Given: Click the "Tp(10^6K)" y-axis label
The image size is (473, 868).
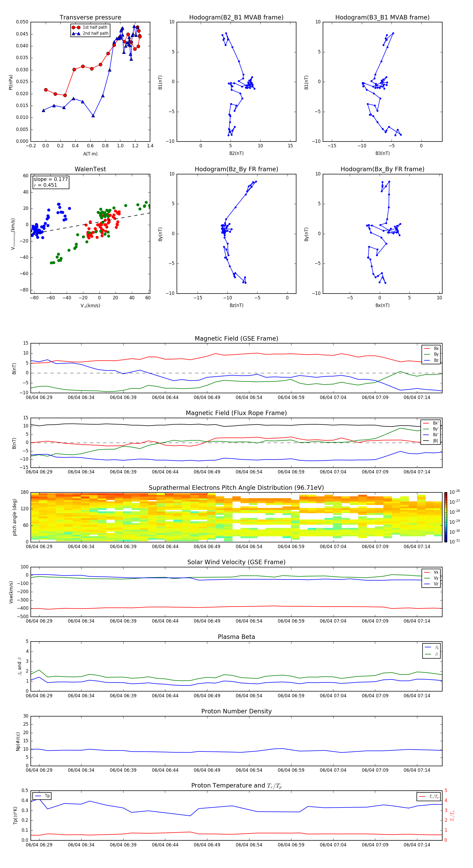Looking at the screenshot, I should (x=15, y=815).
